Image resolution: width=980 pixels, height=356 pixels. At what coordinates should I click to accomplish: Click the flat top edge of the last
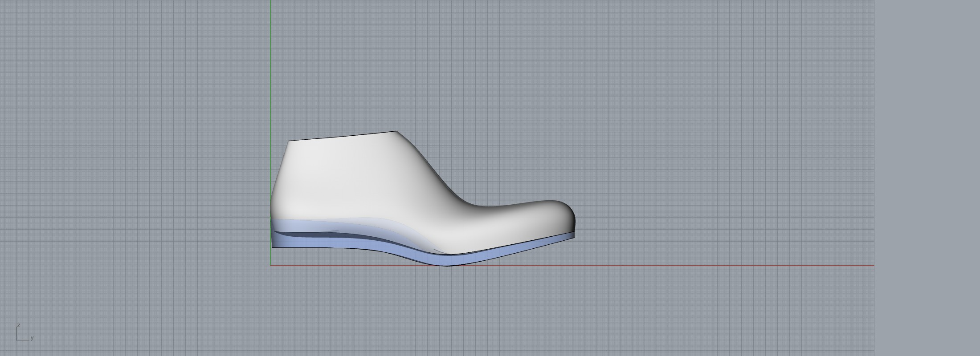(343, 136)
